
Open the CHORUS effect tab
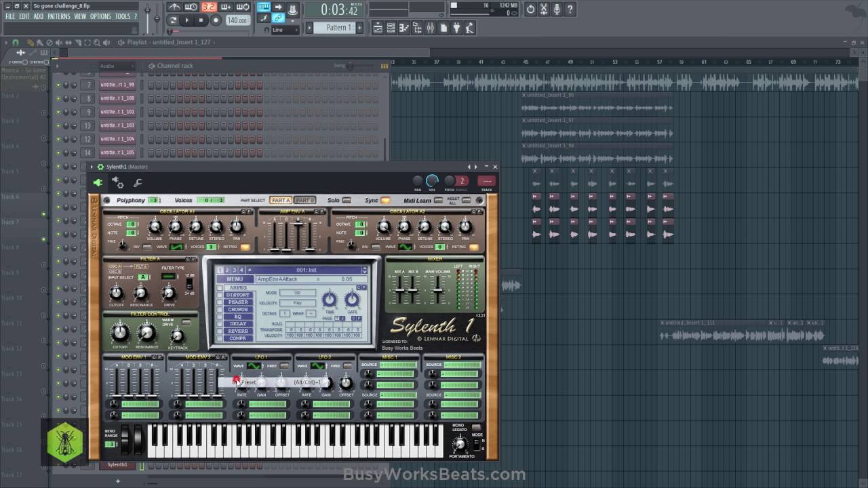238,309
